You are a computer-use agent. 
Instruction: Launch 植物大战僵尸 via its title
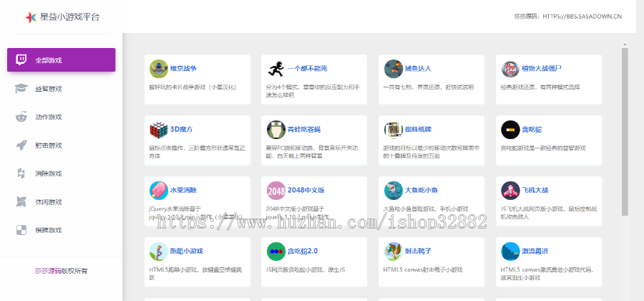click(542, 68)
